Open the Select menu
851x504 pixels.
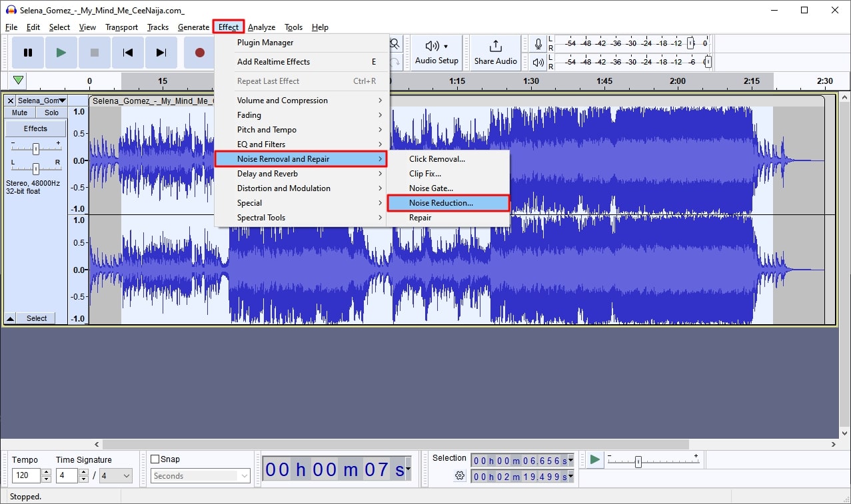[59, 27]
